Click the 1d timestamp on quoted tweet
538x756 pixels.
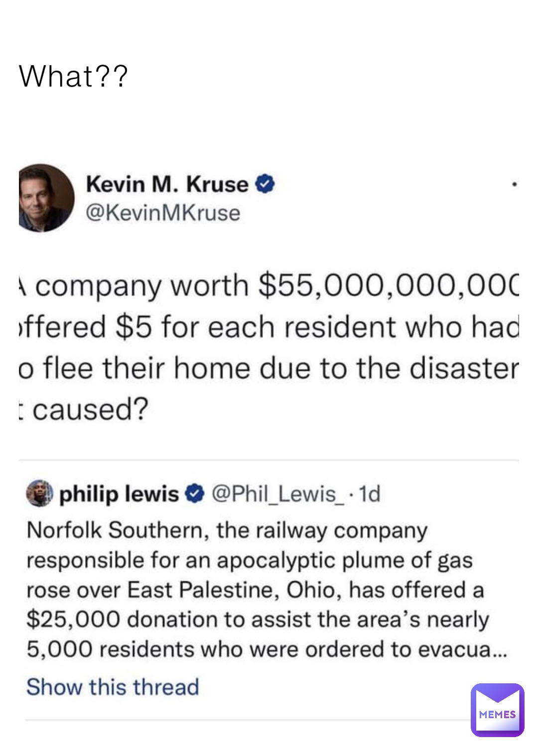pos(369,494)
